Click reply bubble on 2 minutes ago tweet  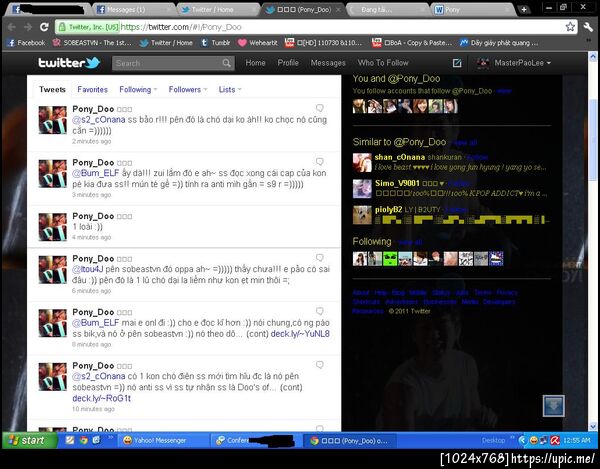coord(320,108)
